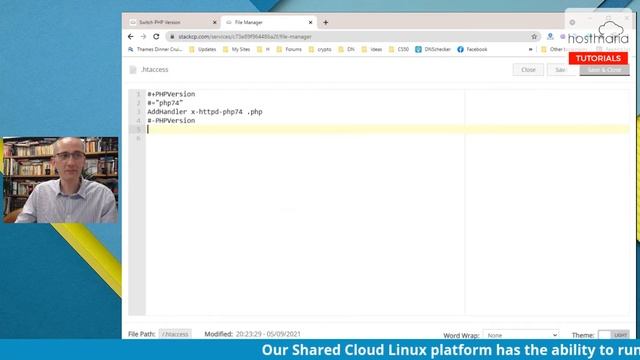The height and width of the screenshot is (360, 640).
Task: Click line 2 text #="php74"
Action: tap(165, 103)
